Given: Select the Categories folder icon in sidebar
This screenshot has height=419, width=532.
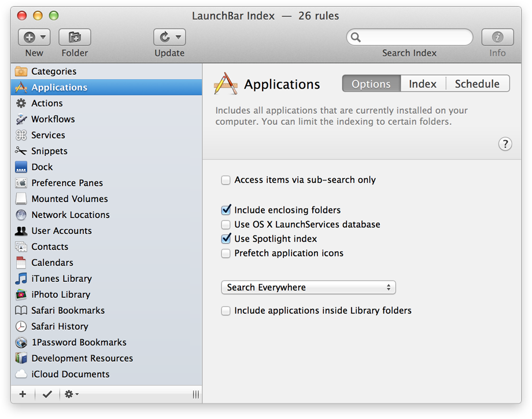Looking at the screenshot, I should click(x=21, y=71).
